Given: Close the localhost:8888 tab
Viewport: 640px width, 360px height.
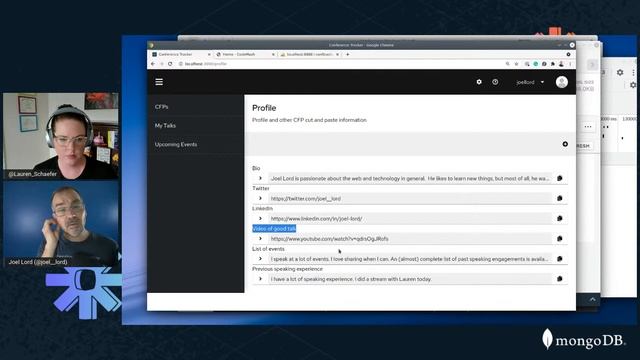Looking at the screenshot, I should pyautogui.click(x=338, y=54).
